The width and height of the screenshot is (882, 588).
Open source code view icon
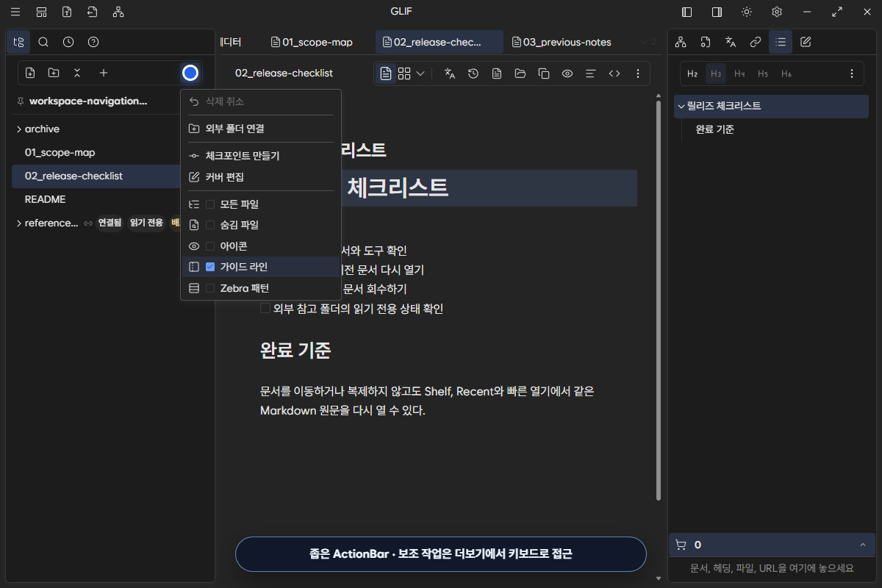614,73
